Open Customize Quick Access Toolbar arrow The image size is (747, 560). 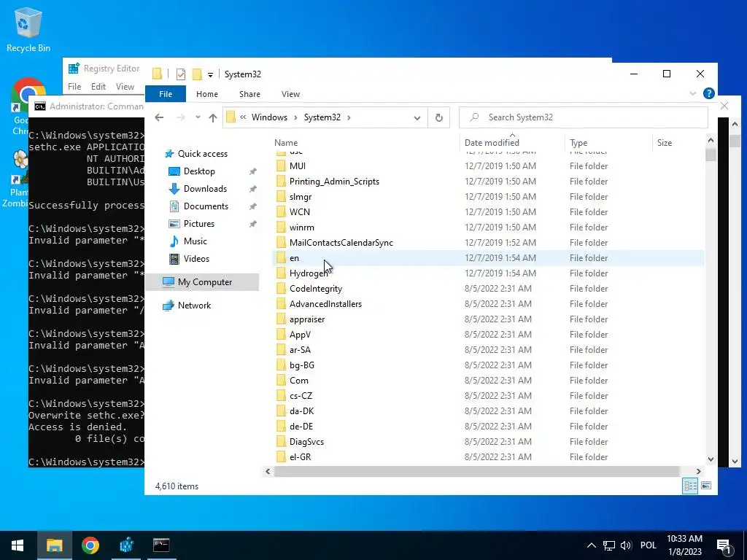[x=210, y=75]
